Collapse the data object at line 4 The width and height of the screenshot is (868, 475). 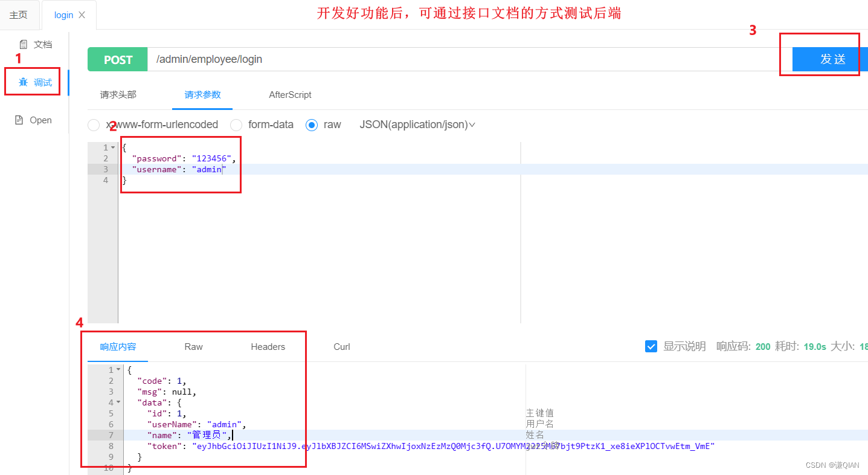pyautogui.click(x=118, y=402)
